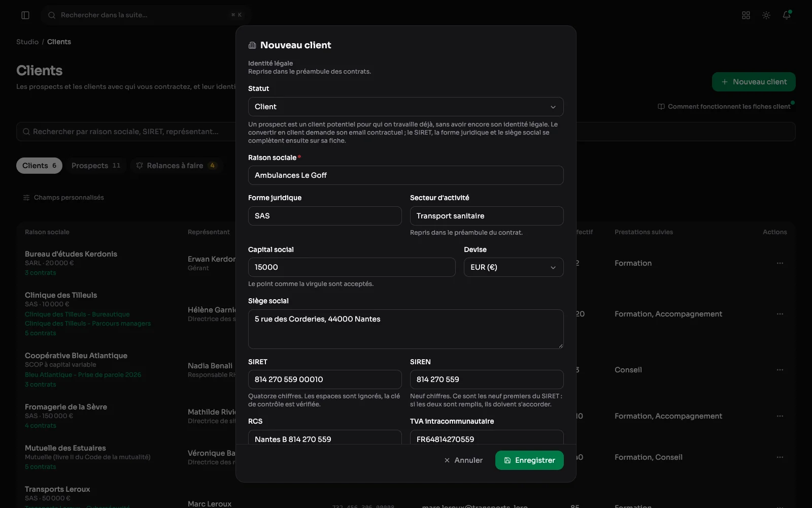Open the Devise EUR dropdown
This screenshot has width=812, height=508.
pyautogui.click(x=514, y=267)
